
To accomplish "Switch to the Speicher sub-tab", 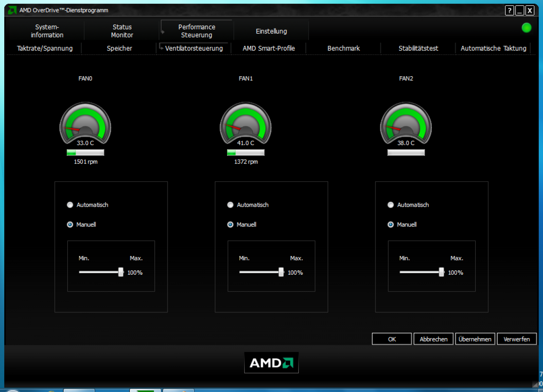I will (x=119, y=48).
